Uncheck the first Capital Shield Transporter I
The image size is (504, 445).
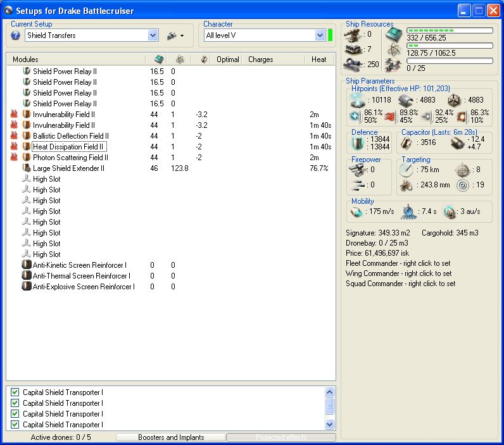[x=15, y=392]
